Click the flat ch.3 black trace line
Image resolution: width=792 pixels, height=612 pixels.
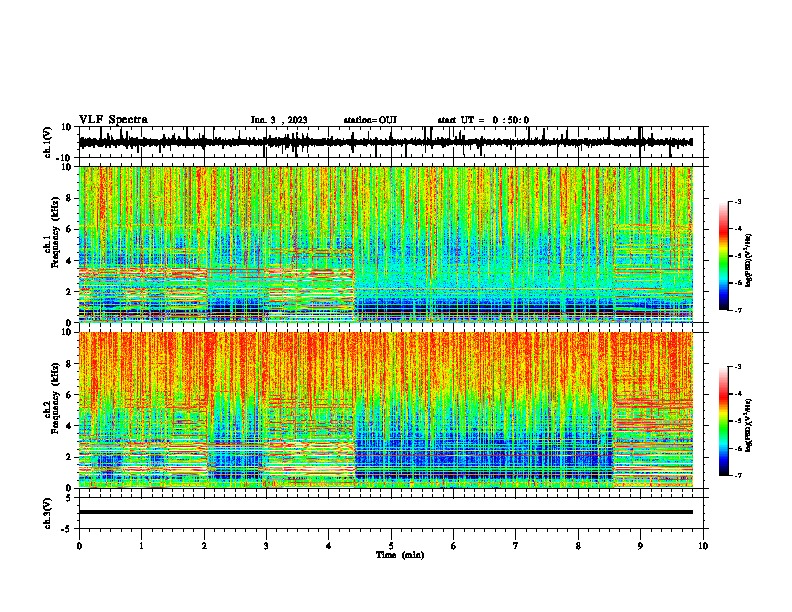[x=386, y=512]
